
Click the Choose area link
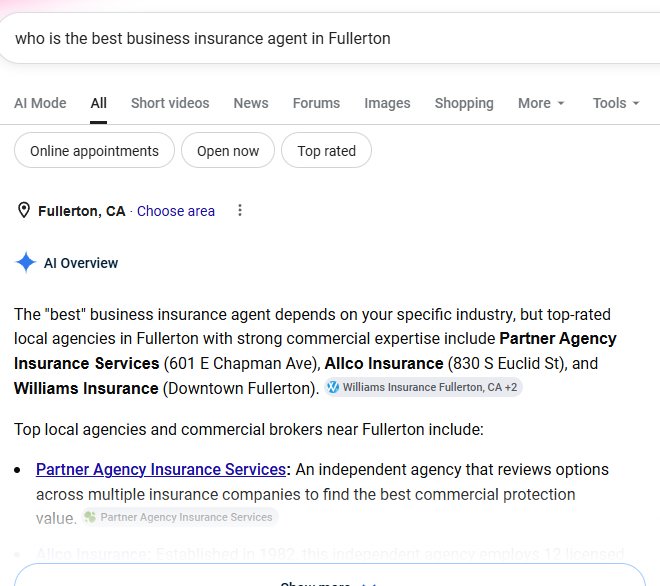coord(176,211)
